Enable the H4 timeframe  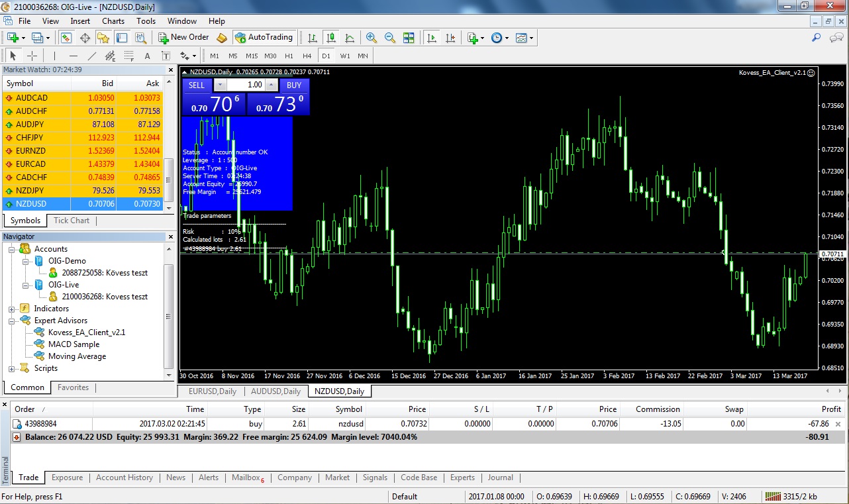pos(307,56)
